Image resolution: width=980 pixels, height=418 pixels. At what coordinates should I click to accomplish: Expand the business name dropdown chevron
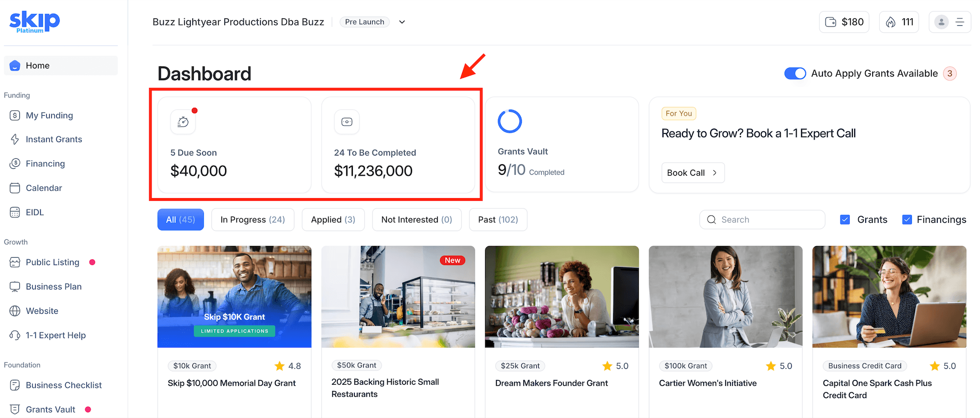tap(402, 22)
